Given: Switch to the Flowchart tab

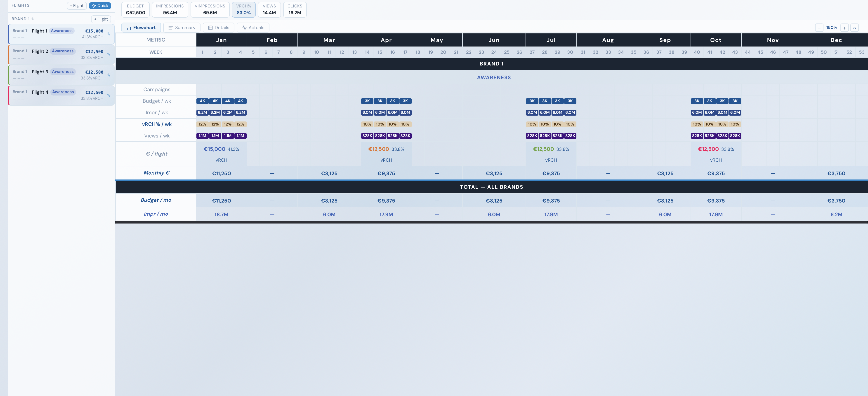Looking at the screenshot, I should tap(141, 28).
